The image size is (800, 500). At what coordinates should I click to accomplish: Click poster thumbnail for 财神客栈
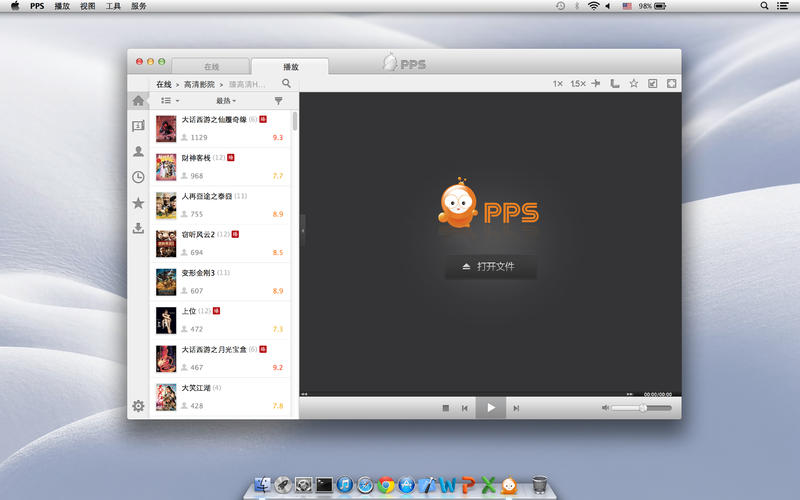tap(166, 167)
